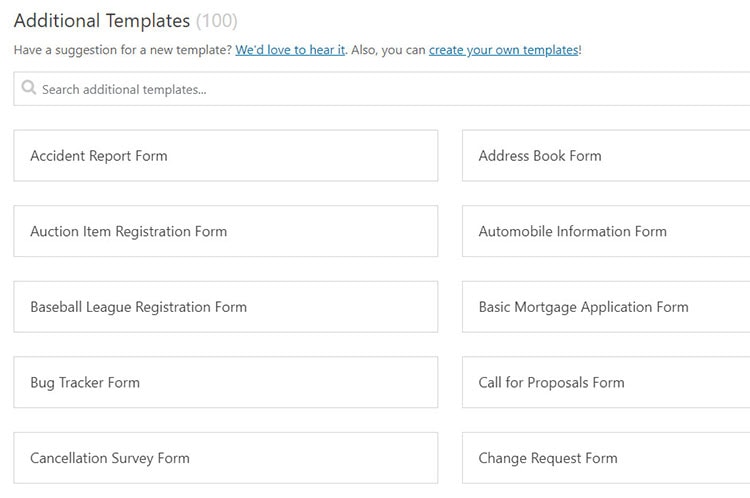This screenshot has height=498, width=750.
Task: Open the Auction Item Registration Form template
Action: pyautogui.click(x=225, y=231)
